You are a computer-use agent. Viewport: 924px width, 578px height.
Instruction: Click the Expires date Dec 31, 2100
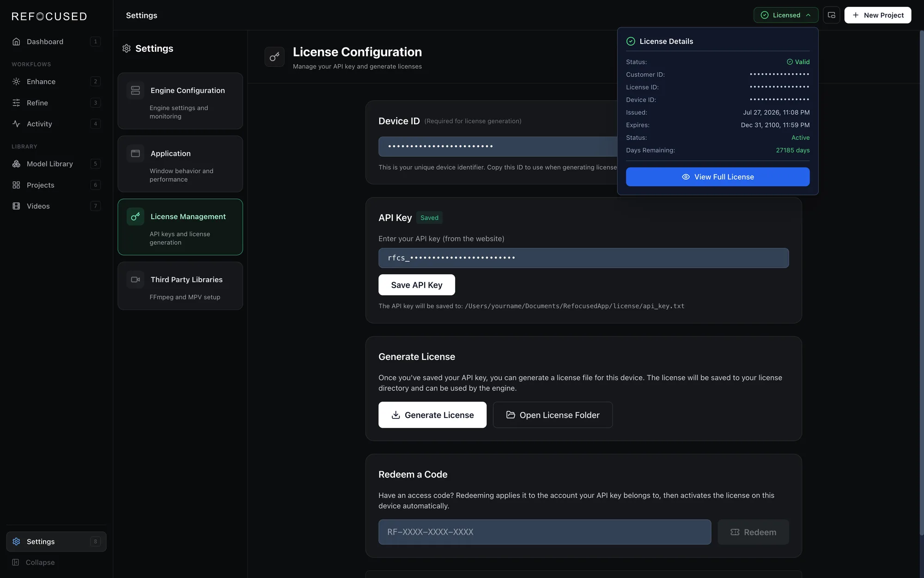775,125
